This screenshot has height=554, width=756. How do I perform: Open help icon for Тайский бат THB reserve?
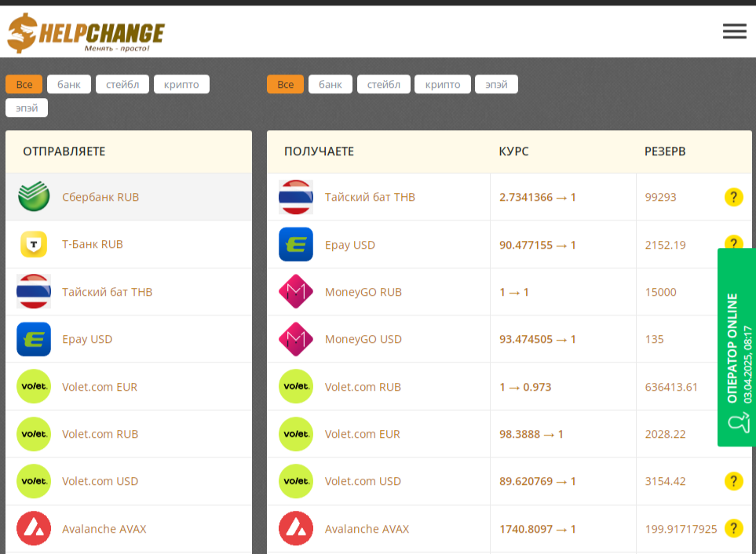tap(733, 197)
